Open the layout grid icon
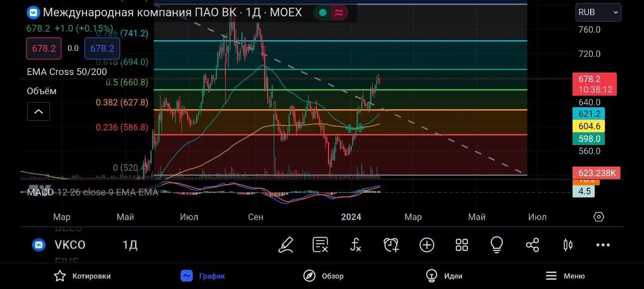Viewport: 644px width, 289px height. (x=462, y=245)
